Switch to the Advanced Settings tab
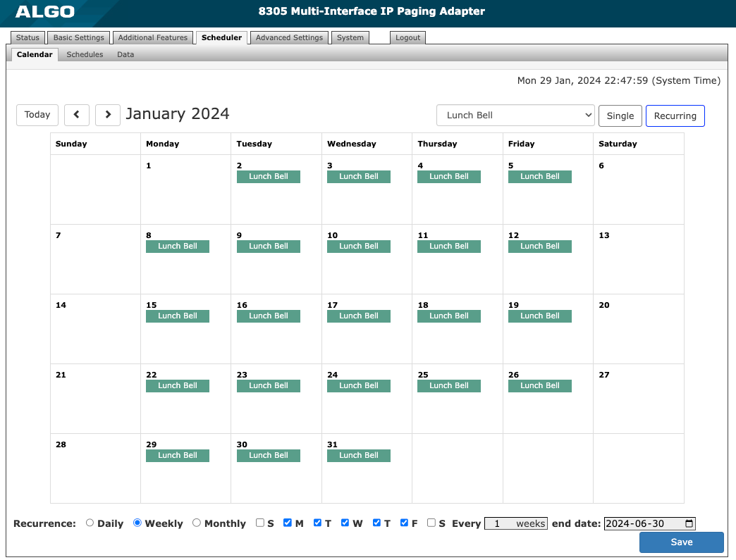 point(289,37)
